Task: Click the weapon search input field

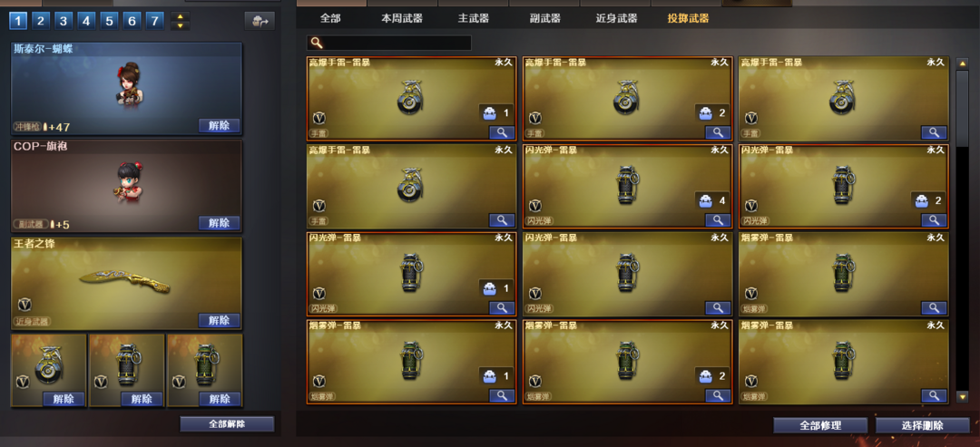Action: click(388, 44)
